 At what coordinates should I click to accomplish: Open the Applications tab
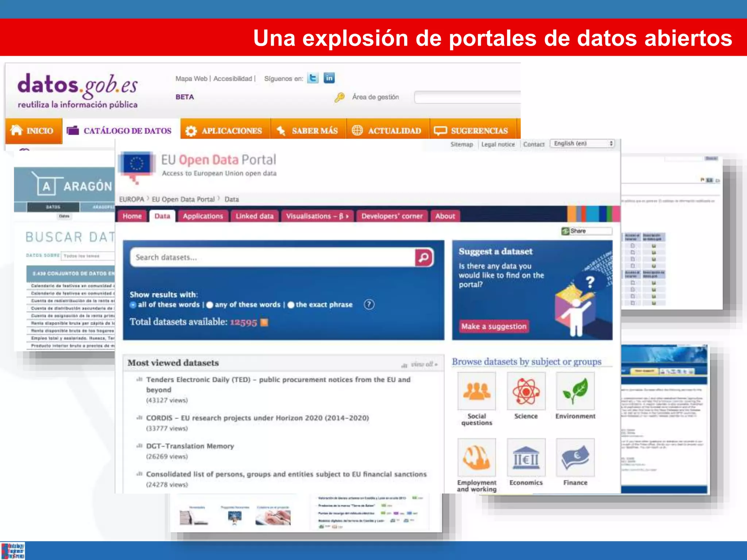point(203,216)
